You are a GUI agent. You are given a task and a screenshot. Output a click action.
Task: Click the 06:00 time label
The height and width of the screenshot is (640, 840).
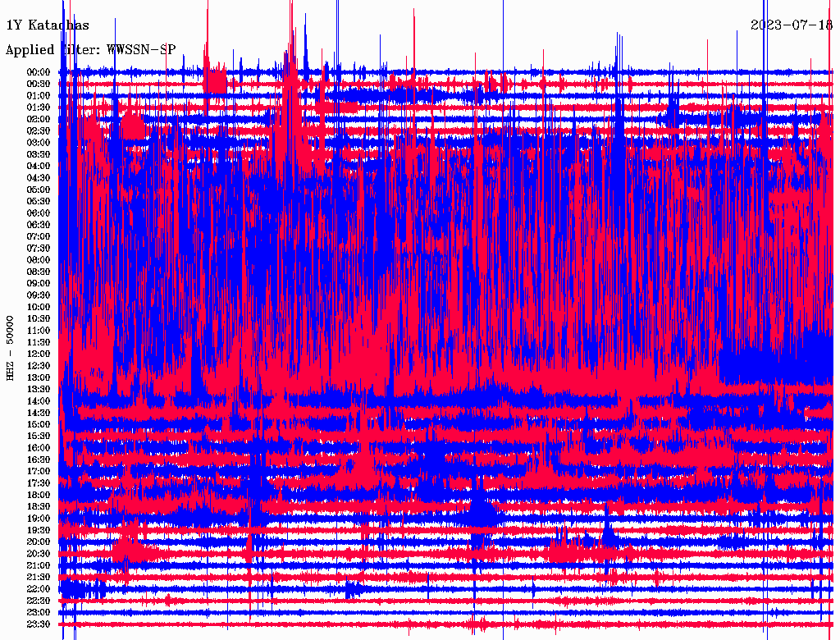tap(39, 213)
